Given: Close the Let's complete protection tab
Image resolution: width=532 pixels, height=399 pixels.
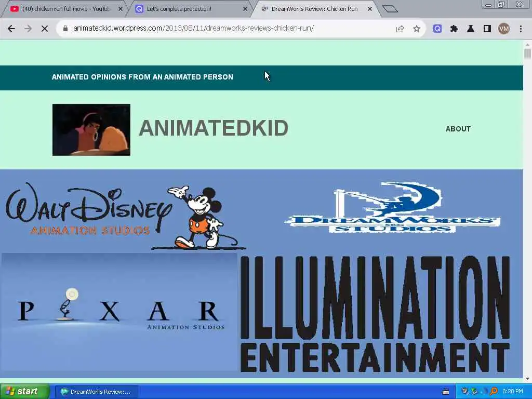Looking at the screenshot, I should pos(245,9).
